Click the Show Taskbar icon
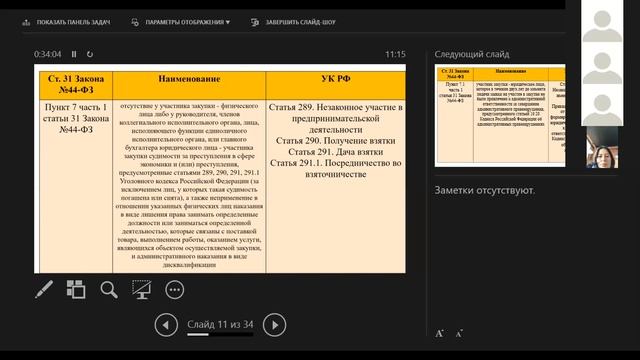 click(27, 22)
